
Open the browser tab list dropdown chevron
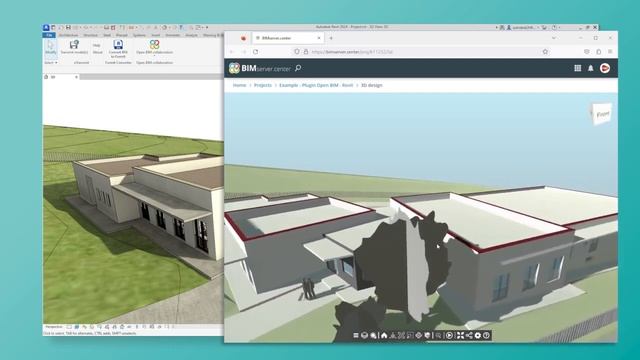click(553, 38)
